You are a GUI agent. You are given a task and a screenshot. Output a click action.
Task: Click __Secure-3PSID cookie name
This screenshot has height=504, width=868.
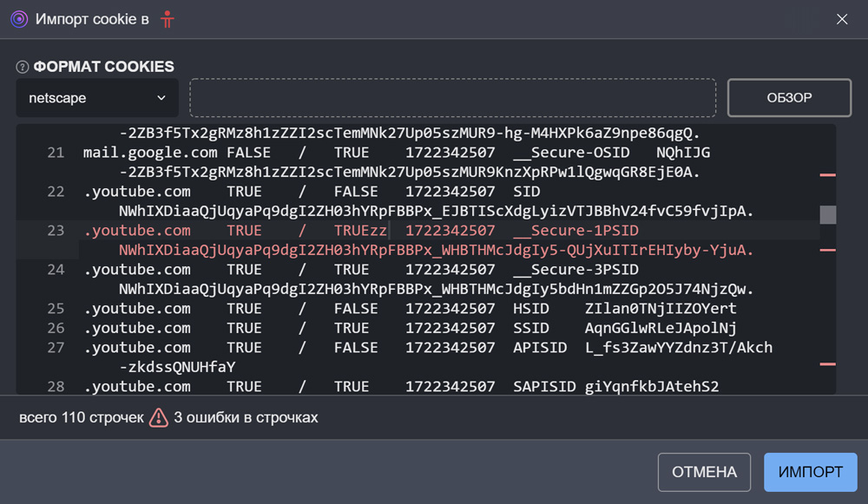pyautogui.click(x=577, y=270)
